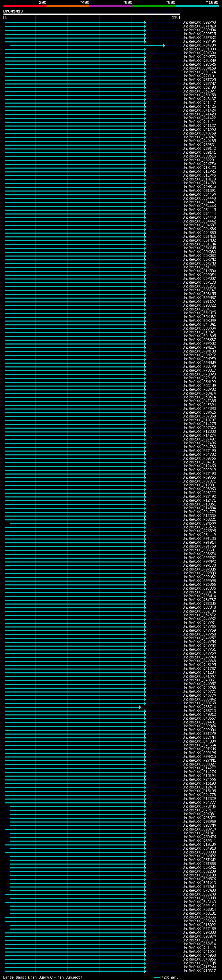Select the UniRef100_Q50K58 label

[x=199, y=95]
